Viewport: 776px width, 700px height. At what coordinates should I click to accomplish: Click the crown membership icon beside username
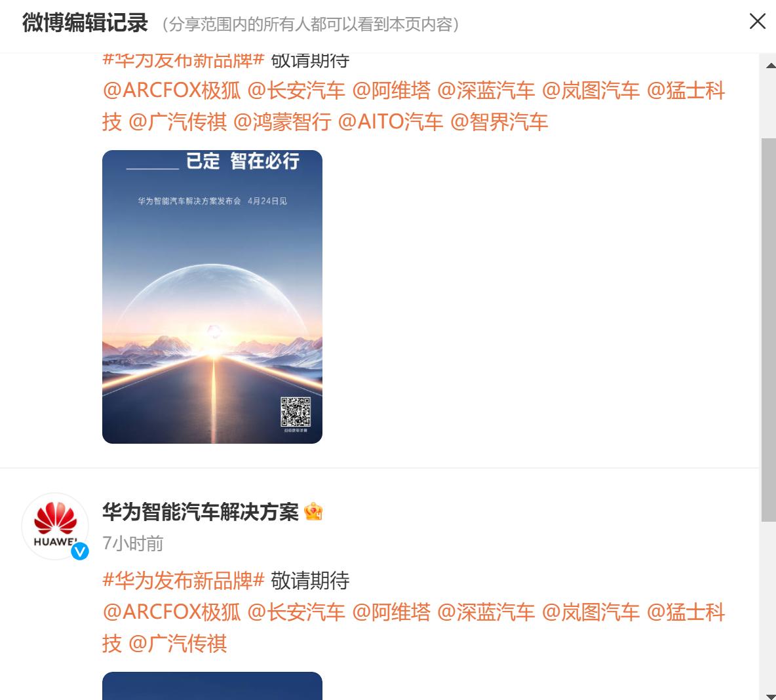(x=313, y=511)
